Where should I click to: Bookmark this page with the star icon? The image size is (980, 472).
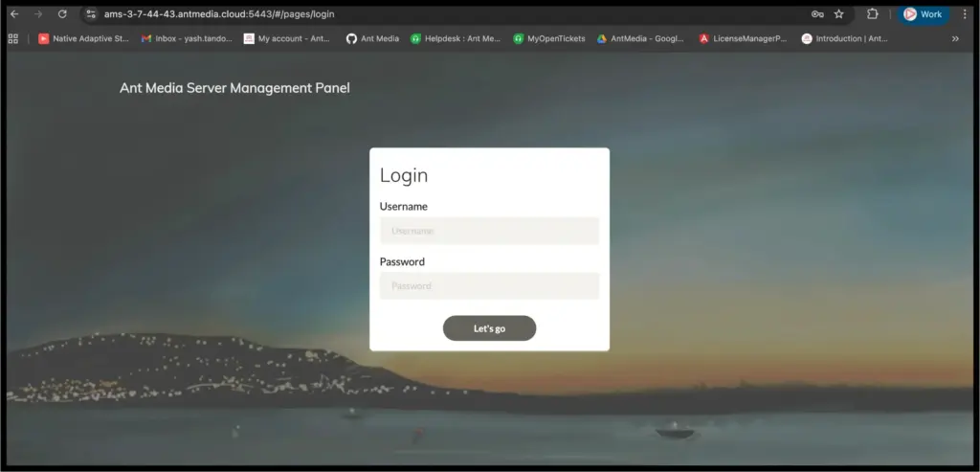[x=839, y=14]
